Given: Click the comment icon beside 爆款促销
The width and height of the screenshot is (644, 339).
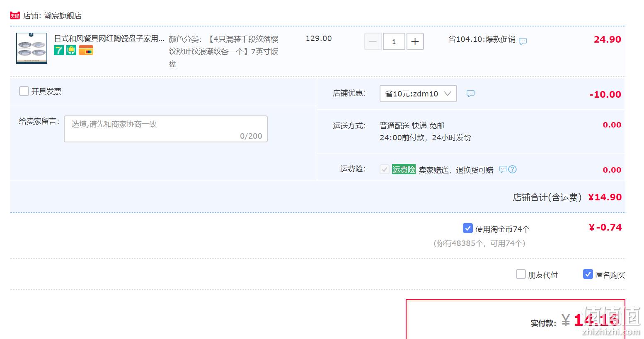Looking at the screenshot, I should [x=523, y=41].
